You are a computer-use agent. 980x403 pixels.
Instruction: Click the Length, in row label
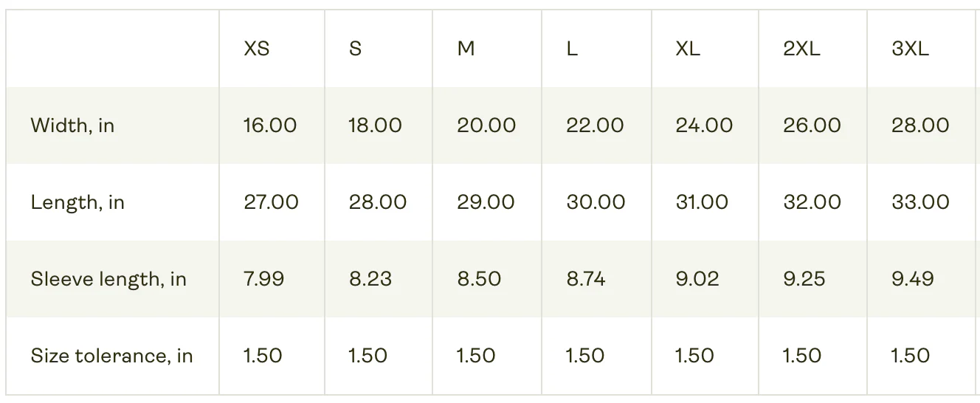tap(77, 202)
